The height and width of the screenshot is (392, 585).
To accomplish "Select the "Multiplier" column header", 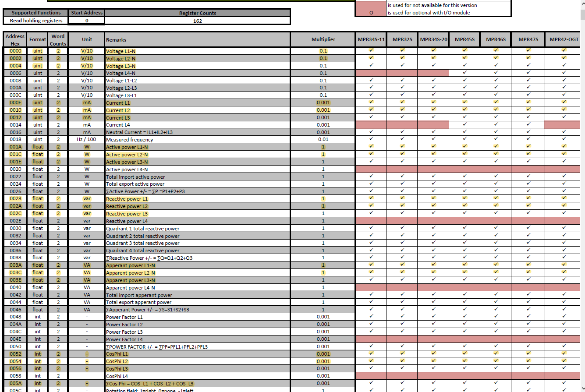I will (323, 39).
